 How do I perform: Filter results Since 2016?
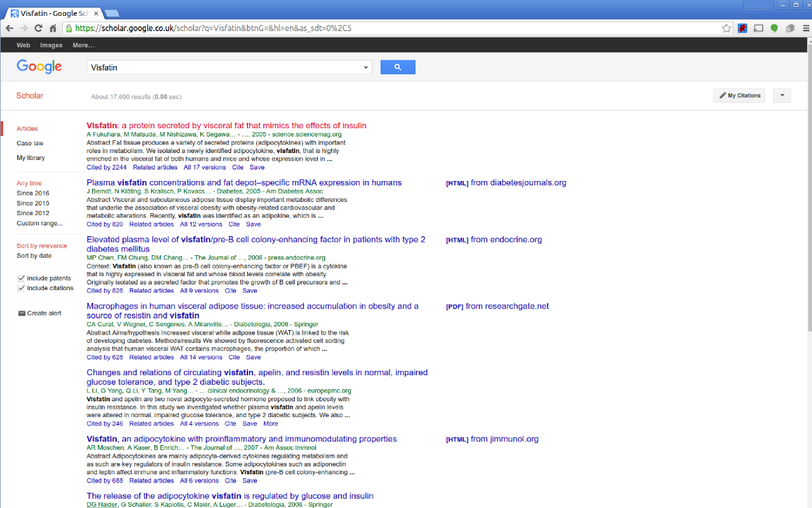[x=33, y=193]
